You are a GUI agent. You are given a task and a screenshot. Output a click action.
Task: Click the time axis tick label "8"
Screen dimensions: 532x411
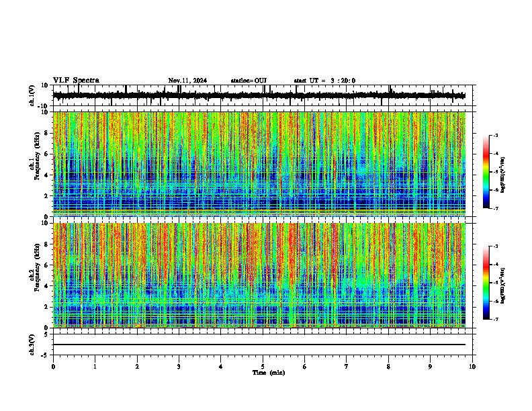[x=388, y=367]
